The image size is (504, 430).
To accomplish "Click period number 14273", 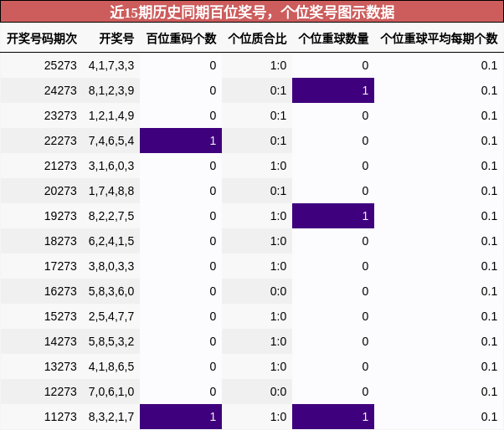I will tap(60, 341).
